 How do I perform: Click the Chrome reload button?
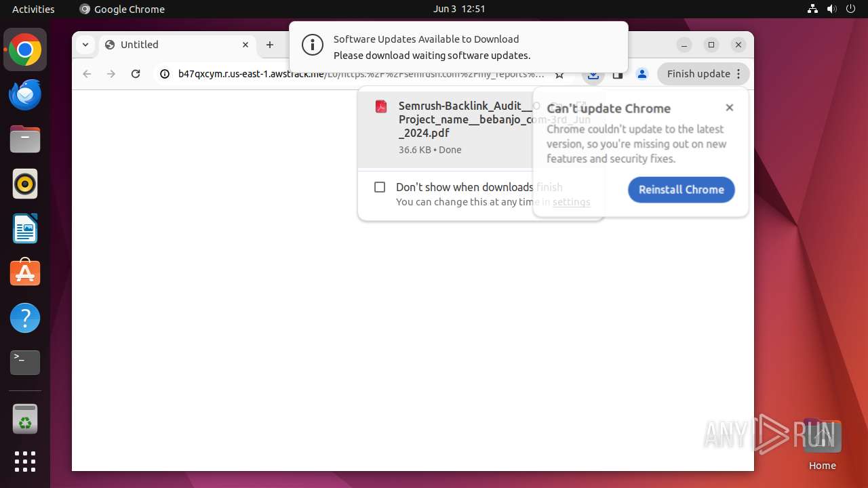click(136, 74)
